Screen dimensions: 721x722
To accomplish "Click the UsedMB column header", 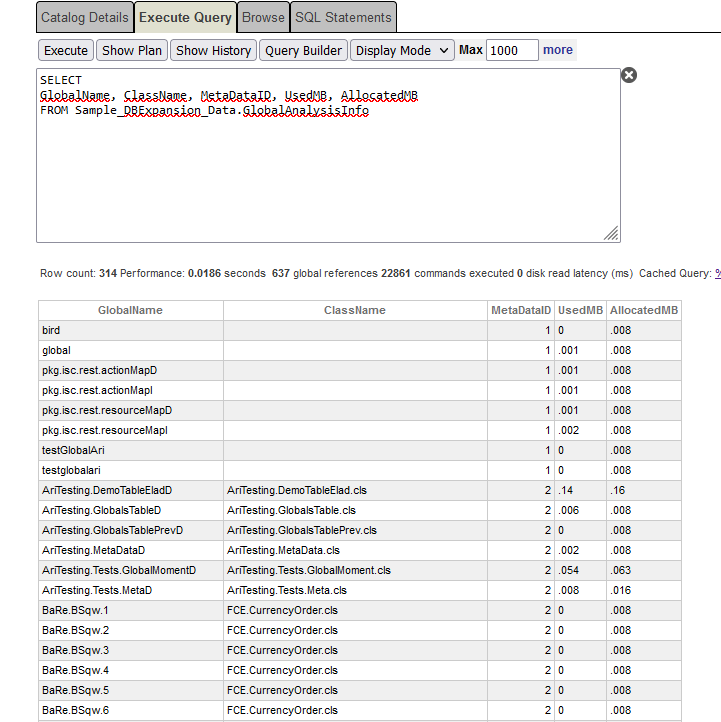I will click(580, 310).
